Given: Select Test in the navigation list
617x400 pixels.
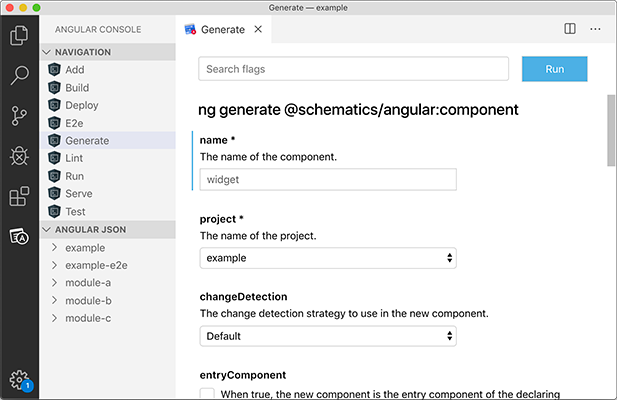Looking at the screenshot, I should tap(108, 212).
